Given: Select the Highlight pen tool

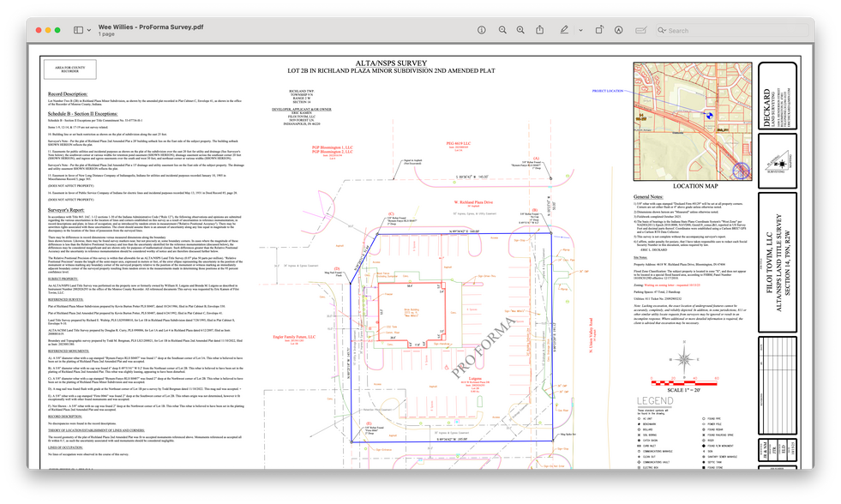Looking at the screenshot, I should point(563,30).
